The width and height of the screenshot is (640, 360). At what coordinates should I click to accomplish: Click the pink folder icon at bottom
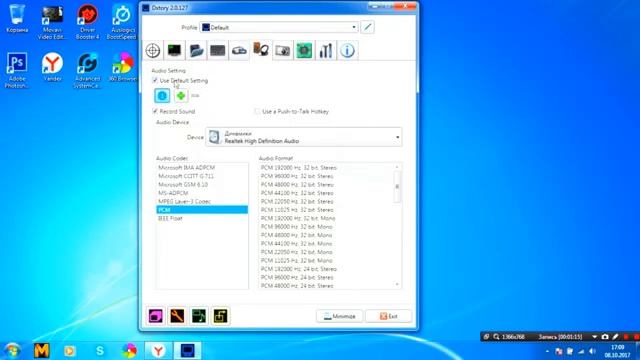[156, 316]
